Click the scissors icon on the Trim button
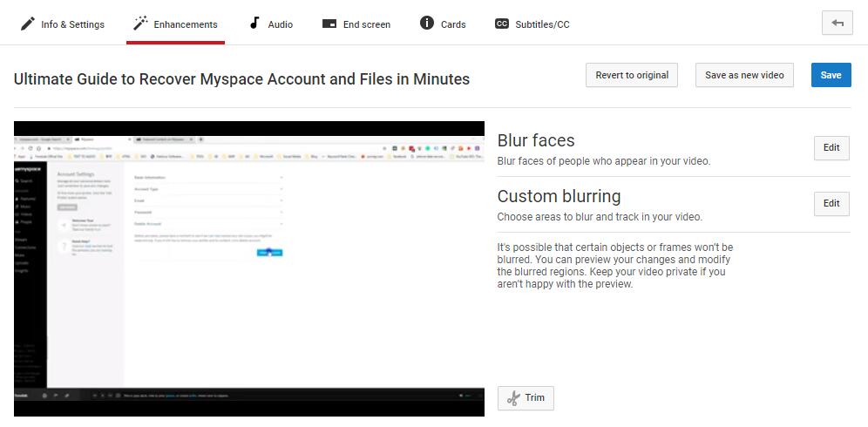 (x=513, y=398)
